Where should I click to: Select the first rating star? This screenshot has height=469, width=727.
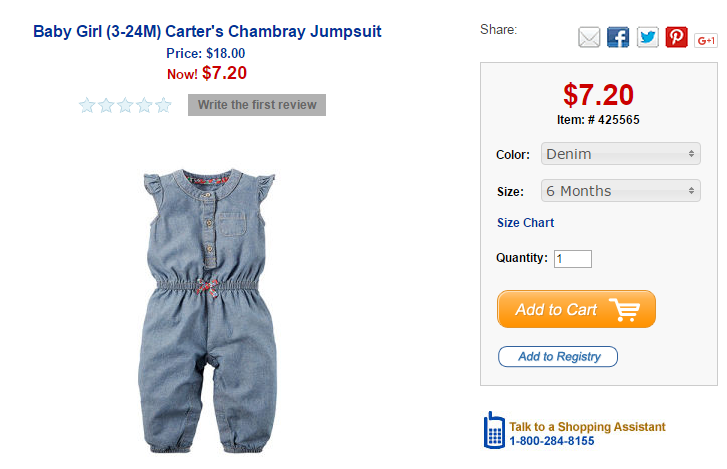87,105
